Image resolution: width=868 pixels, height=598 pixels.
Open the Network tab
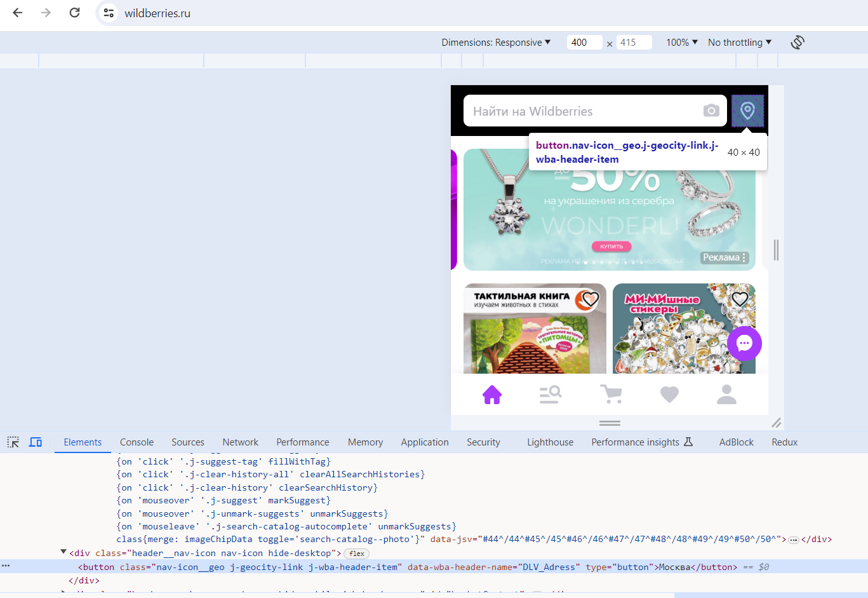(240, 442)
